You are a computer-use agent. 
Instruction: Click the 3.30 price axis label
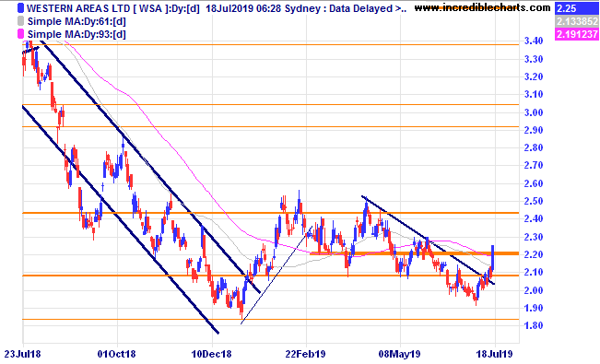pyautogui.click(x=534, y=59)
